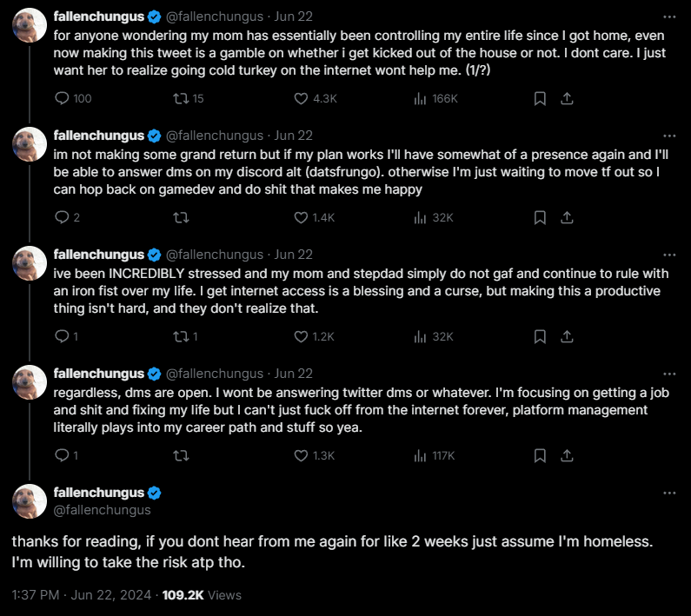The width and height of the screenshot is (691, 616).
Task: Click the @fallenchungus handle under the final tweet
Action: (102, 510)
